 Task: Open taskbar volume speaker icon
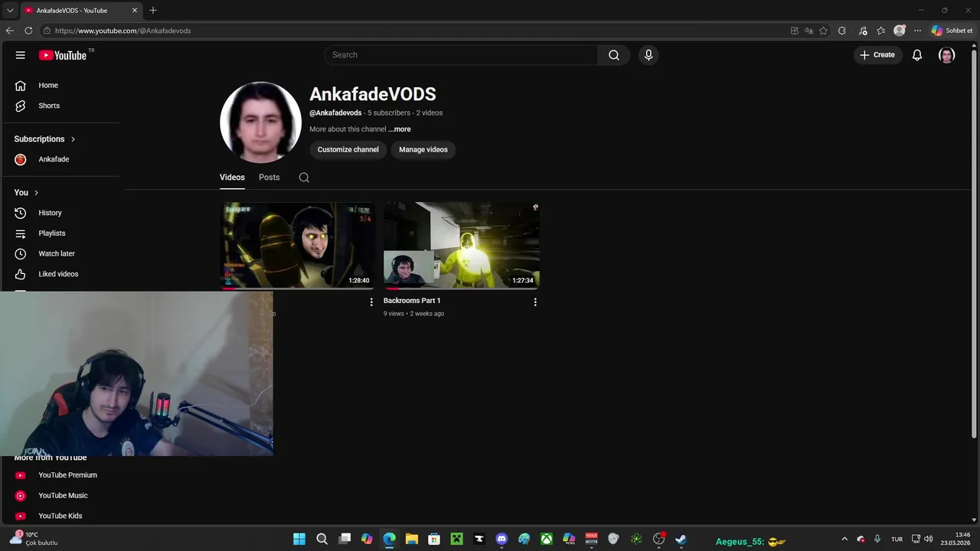point(929,540)
